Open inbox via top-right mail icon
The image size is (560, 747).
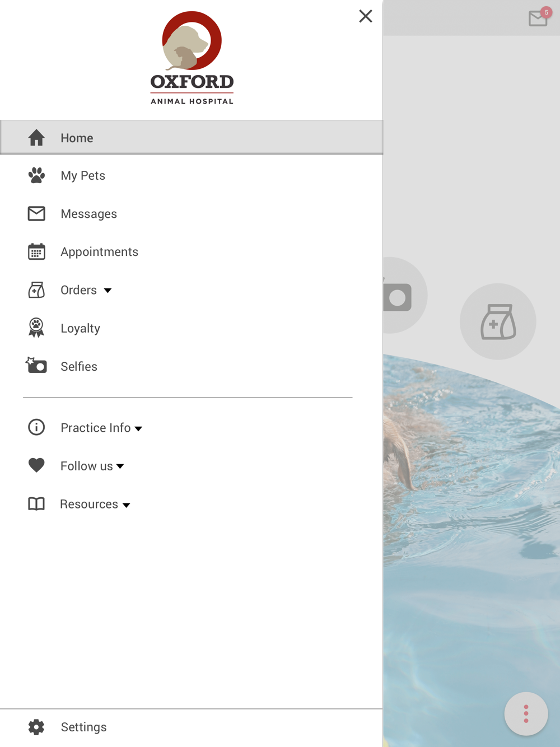[x=538, y=18]
